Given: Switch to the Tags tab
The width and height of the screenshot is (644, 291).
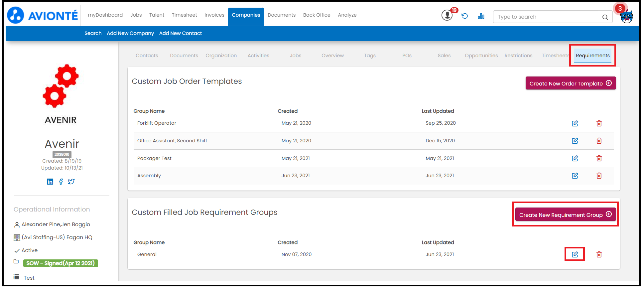Looking at the screenshot, I should coord(370,56).
